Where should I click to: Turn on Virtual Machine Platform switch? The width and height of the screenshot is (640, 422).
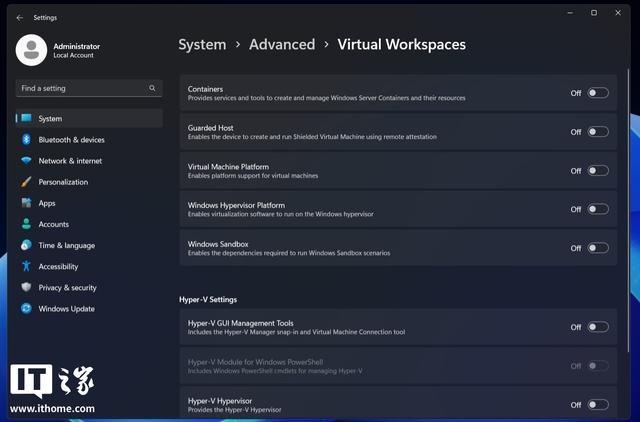click(597, 171)
